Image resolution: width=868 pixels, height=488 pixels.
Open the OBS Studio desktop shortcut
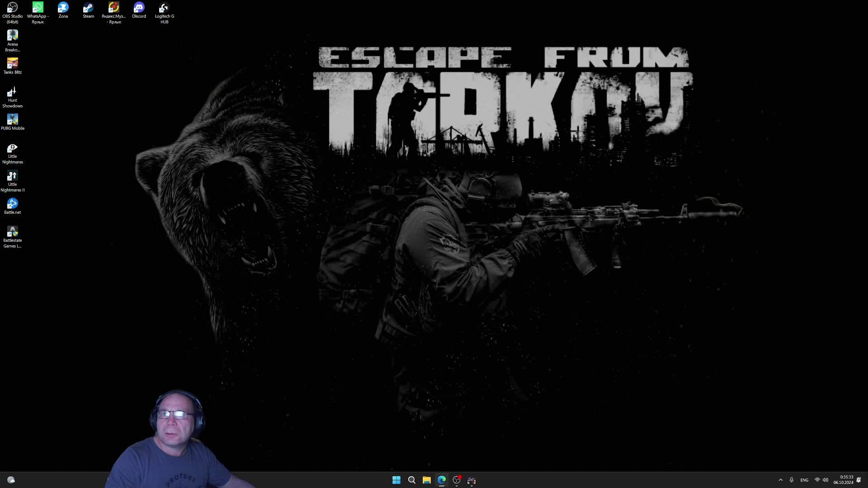pos(12,13)
